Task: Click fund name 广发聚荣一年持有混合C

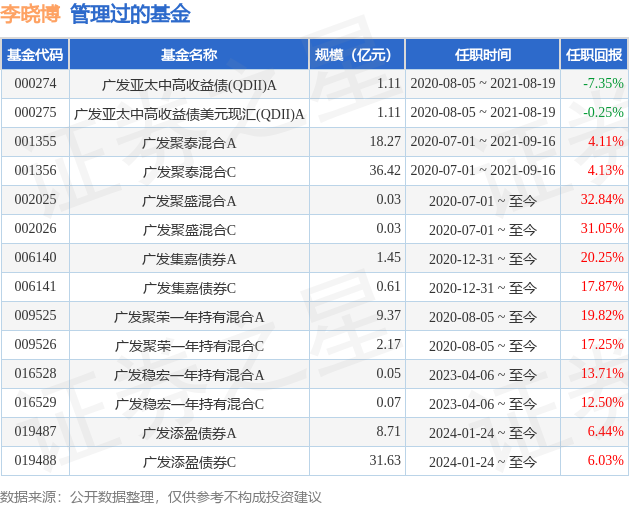Action: (189, 346)
